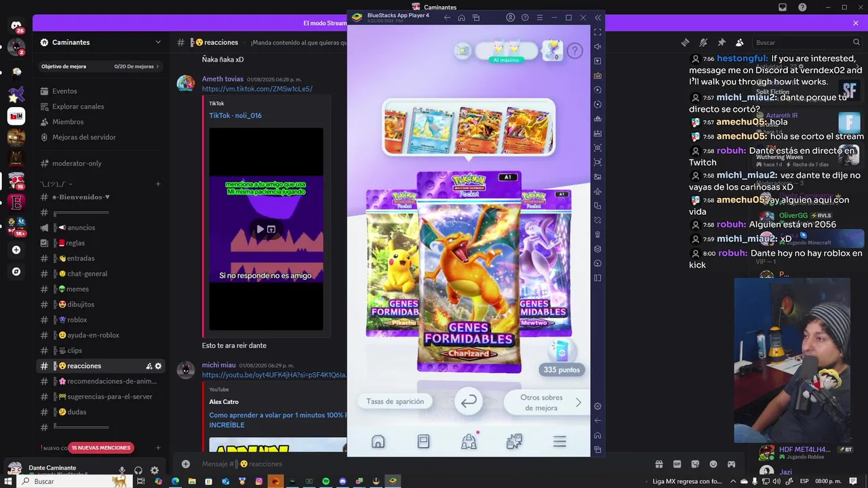Toggle BlueStacks volume speaker icon
Image resolution: width=868 pixels, height=488 pixels.
tap(597, 47)
